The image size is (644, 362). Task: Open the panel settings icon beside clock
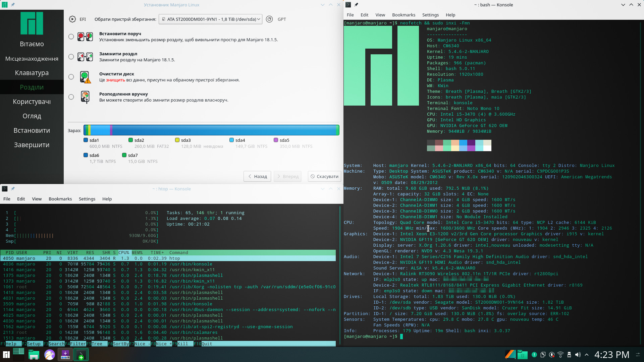click(x=638, y=355)
